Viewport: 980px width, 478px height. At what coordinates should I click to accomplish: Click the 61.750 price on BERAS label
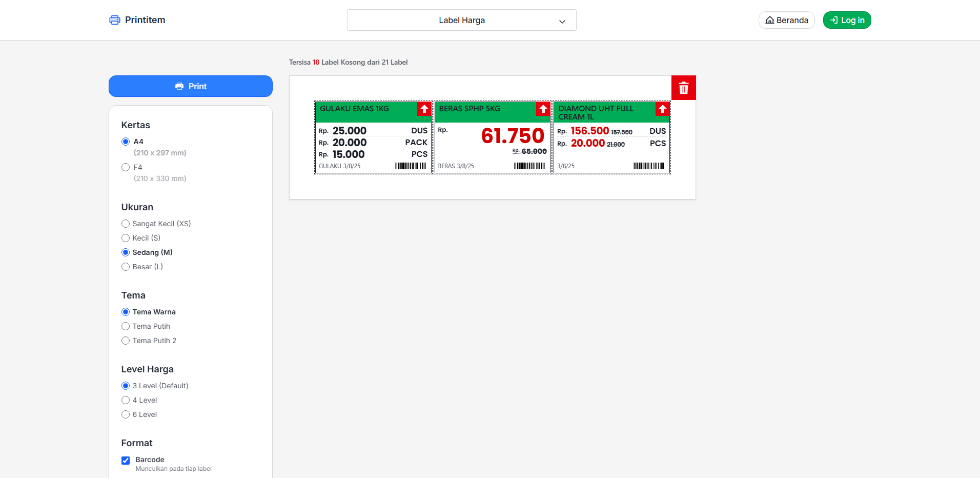coord(513,136)
